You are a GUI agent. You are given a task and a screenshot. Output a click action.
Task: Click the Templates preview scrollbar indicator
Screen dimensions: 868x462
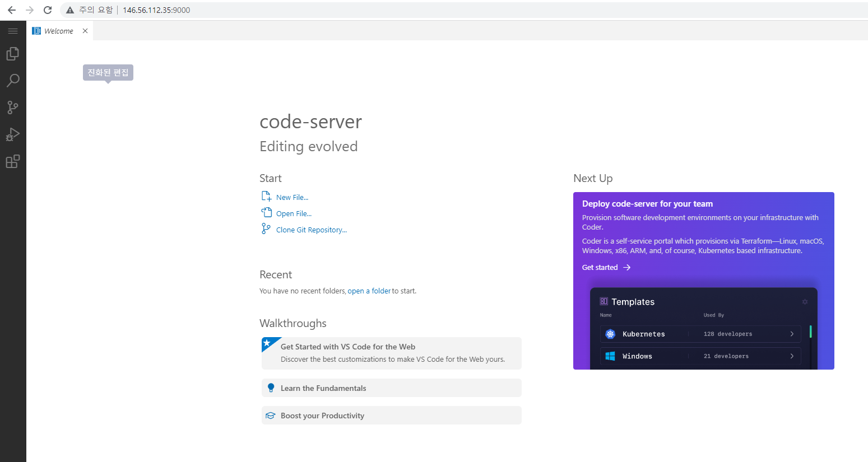tap(811, 331)
